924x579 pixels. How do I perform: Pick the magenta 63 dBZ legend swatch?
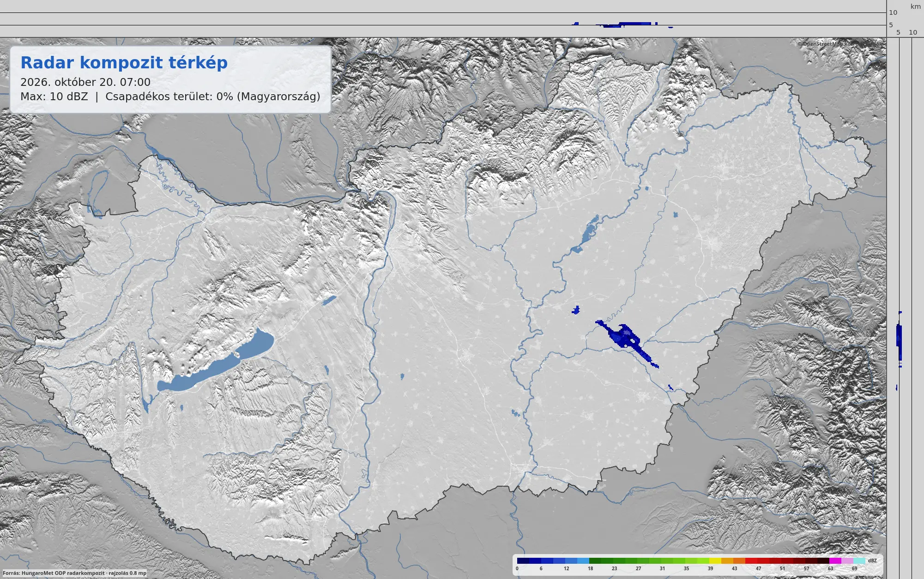point(835,561)
